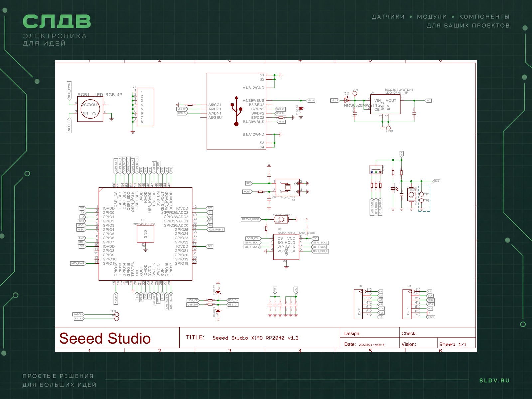Click the reset button symbol beside TP1
The width and height of the screenshot is (532, 399).
click(412, 195)
